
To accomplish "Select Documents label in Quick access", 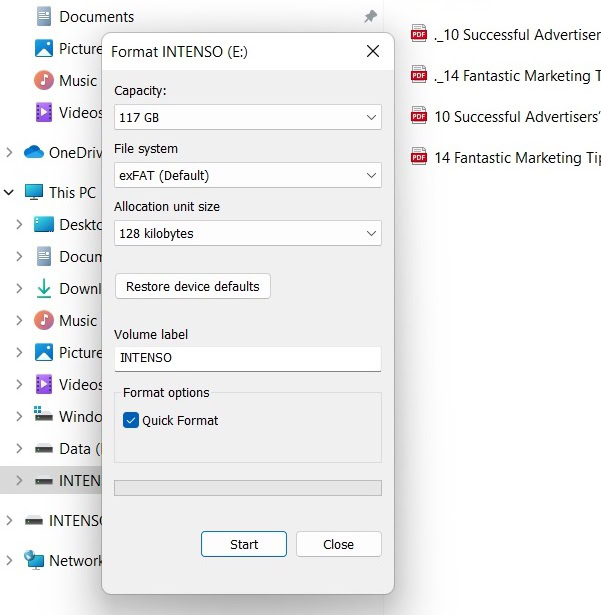I will point(97,17).
